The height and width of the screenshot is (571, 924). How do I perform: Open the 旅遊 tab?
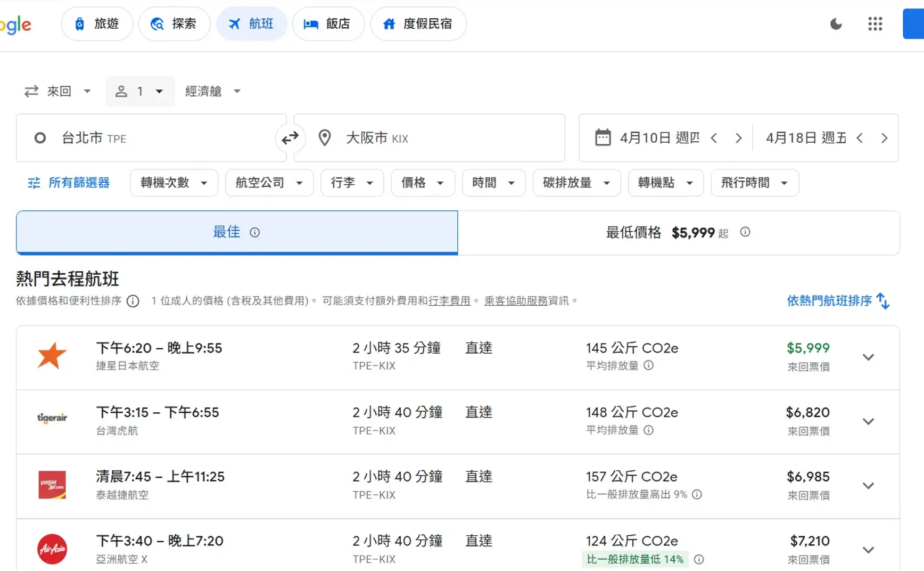coord(97,24)
